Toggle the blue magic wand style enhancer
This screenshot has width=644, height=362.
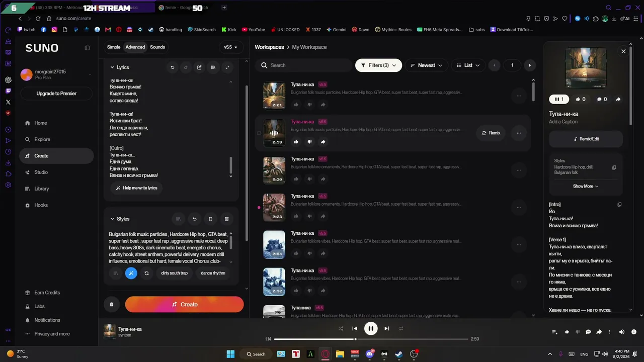(131, 273)
